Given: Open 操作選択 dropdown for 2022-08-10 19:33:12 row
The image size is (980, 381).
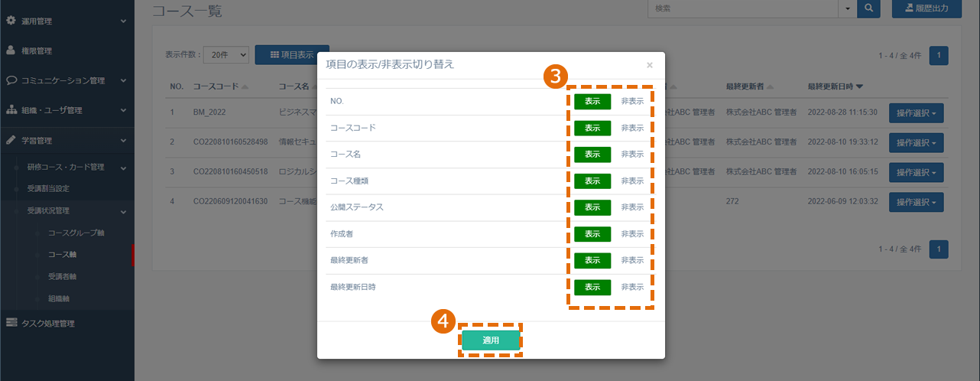Looking at the screenshot, I should 916,142.
